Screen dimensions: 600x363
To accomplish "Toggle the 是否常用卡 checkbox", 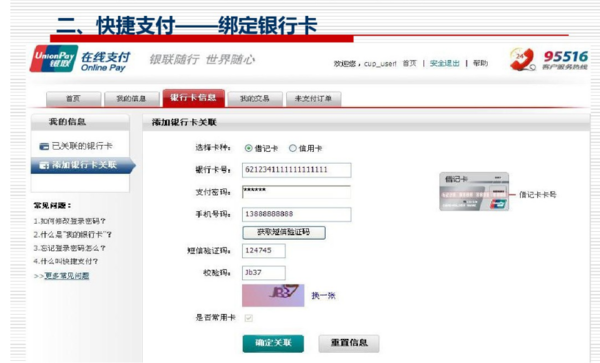I will click(x=248, y=318).
